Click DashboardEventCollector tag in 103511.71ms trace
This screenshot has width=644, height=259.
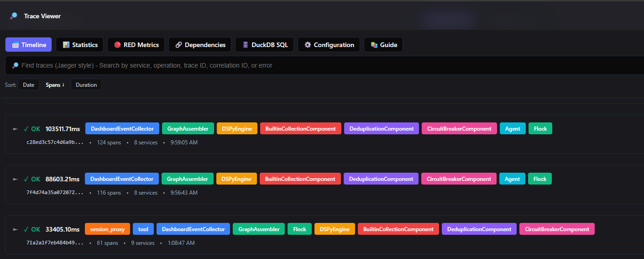122,129
